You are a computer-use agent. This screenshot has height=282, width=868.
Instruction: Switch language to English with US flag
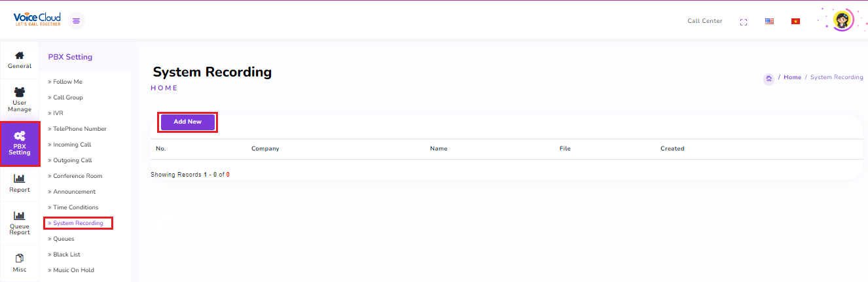[x=769, y=21]
